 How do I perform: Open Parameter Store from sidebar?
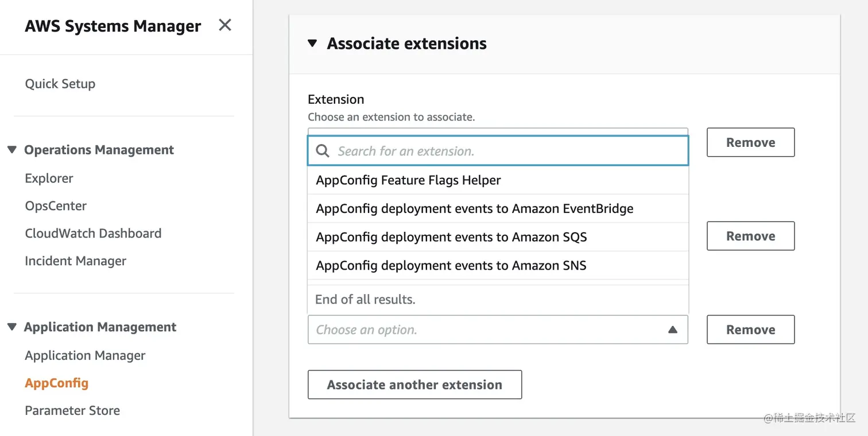(x=72, y=411)
